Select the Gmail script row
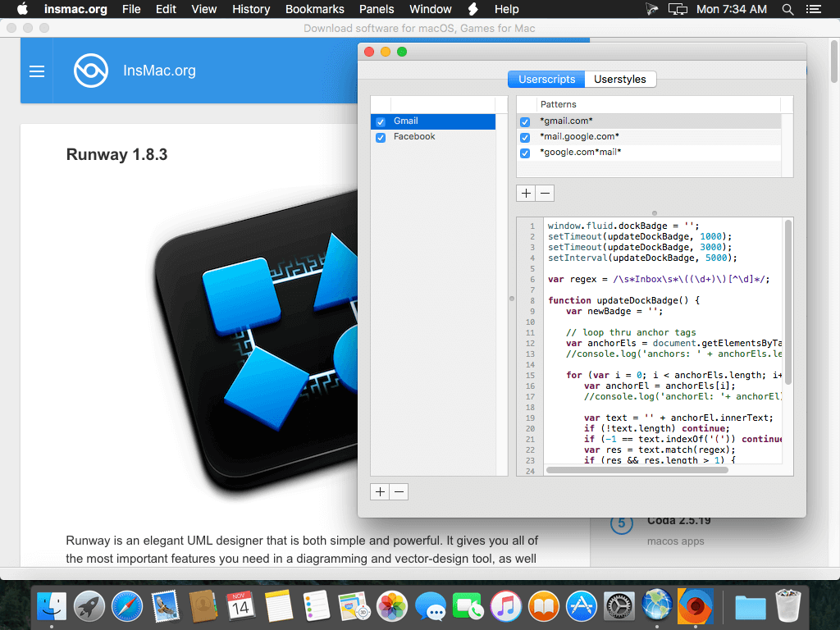 point(433,121)
